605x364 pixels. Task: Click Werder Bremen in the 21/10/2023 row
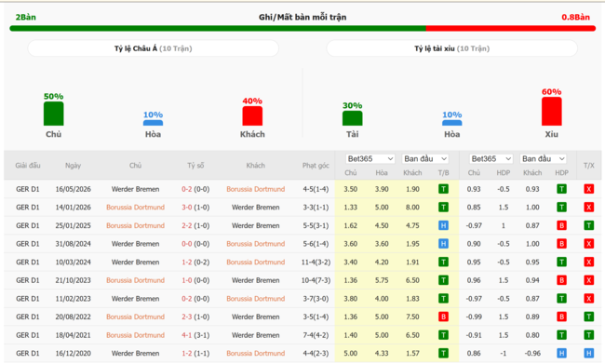pos(255,280)
